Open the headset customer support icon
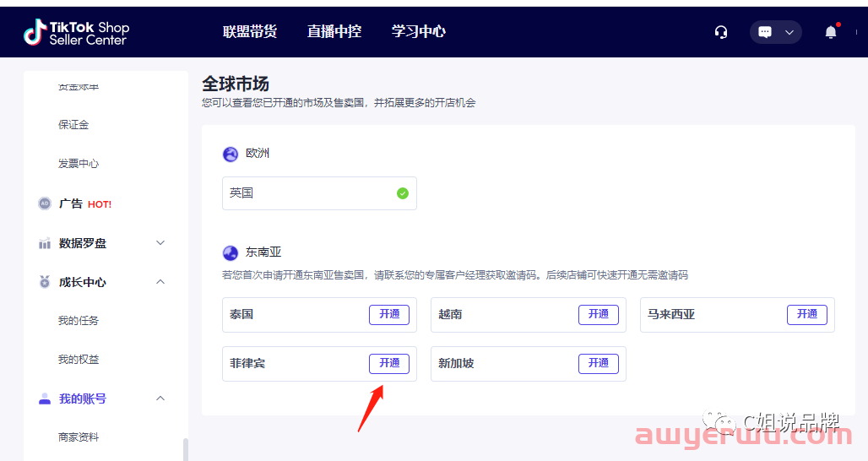The image size is (868, 461). (721, 32)
